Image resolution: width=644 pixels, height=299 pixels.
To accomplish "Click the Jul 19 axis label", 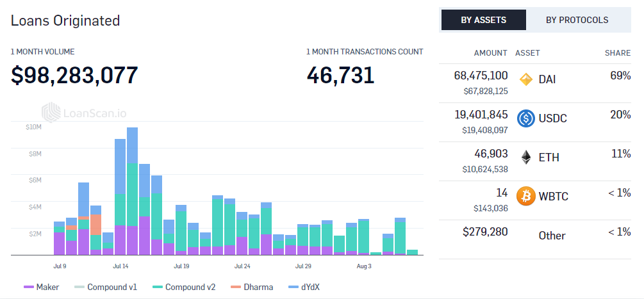I will click(x=181, y=266).
